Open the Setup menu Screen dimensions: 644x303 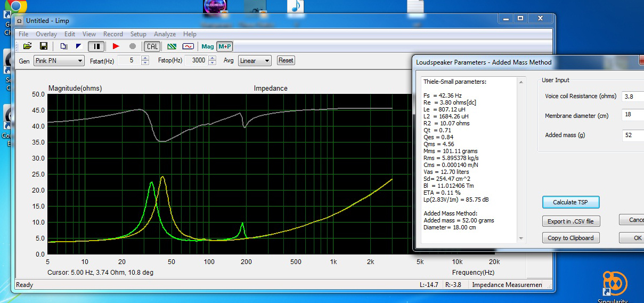pos(138,34)
